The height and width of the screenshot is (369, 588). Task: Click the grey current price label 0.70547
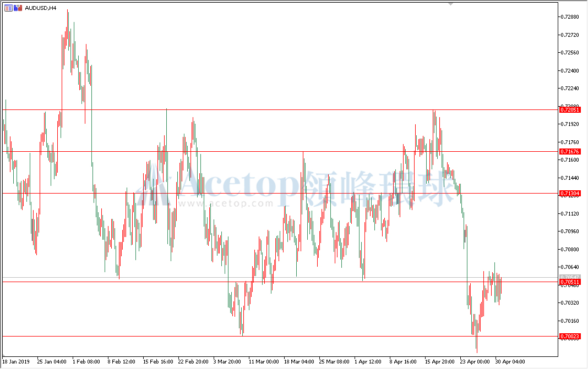tap(570, 277)
